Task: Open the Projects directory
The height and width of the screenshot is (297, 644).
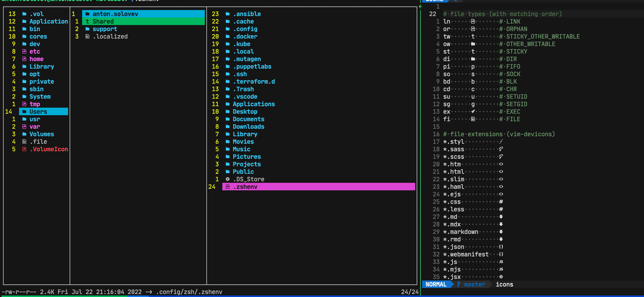Action: click(247, 164)
